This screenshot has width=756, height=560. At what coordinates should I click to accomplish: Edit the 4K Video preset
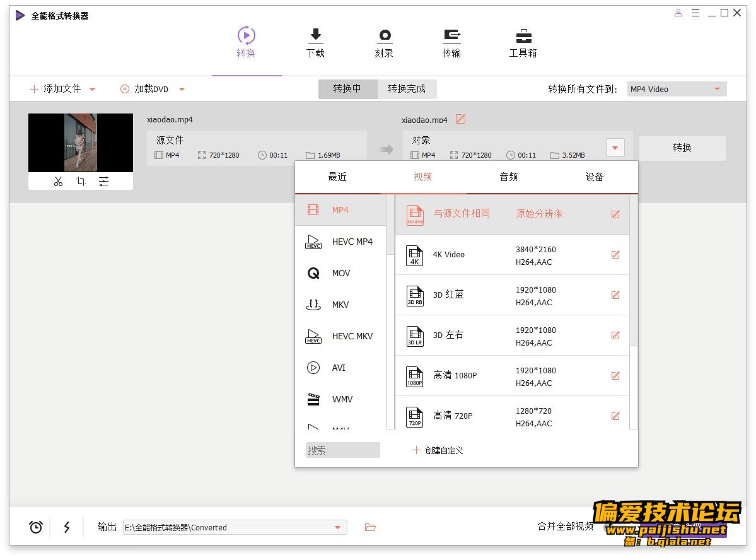(615, 255)
